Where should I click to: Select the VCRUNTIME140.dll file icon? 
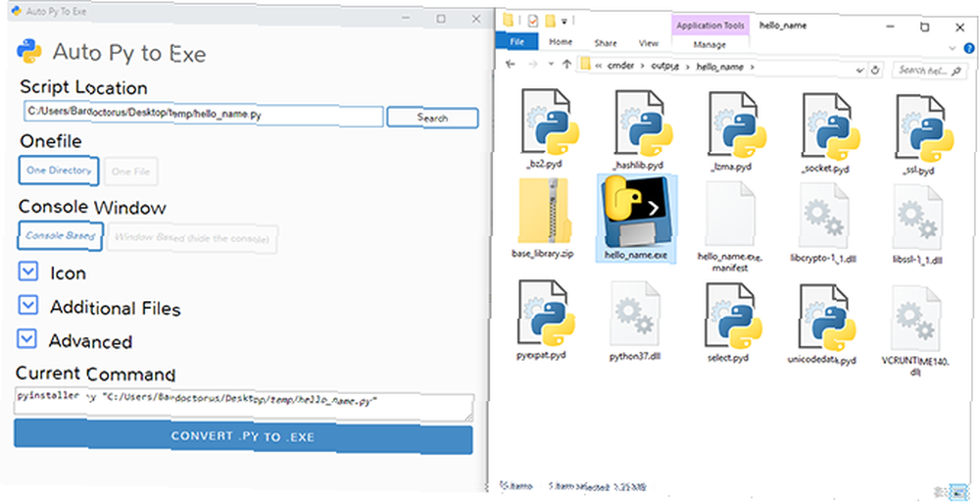(917, 318)
